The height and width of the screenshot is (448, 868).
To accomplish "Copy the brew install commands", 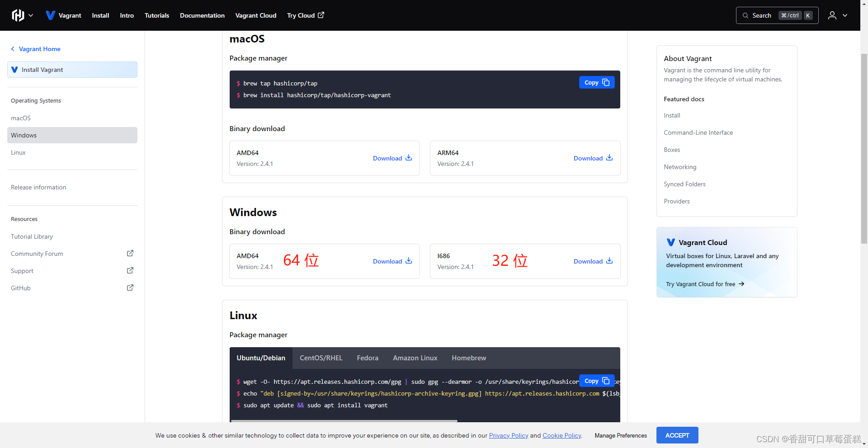I will [x=597, y=82].
